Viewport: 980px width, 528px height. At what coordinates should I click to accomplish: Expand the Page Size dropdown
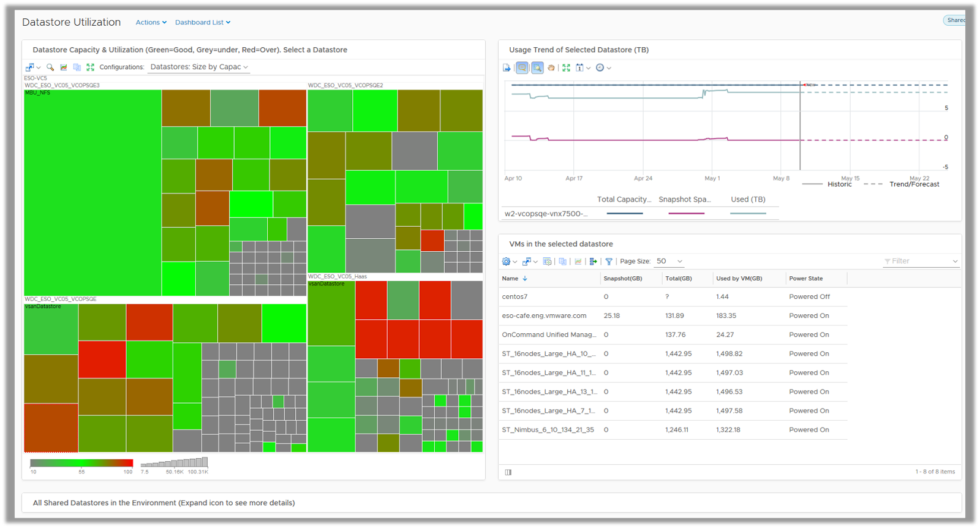[669, 262]
